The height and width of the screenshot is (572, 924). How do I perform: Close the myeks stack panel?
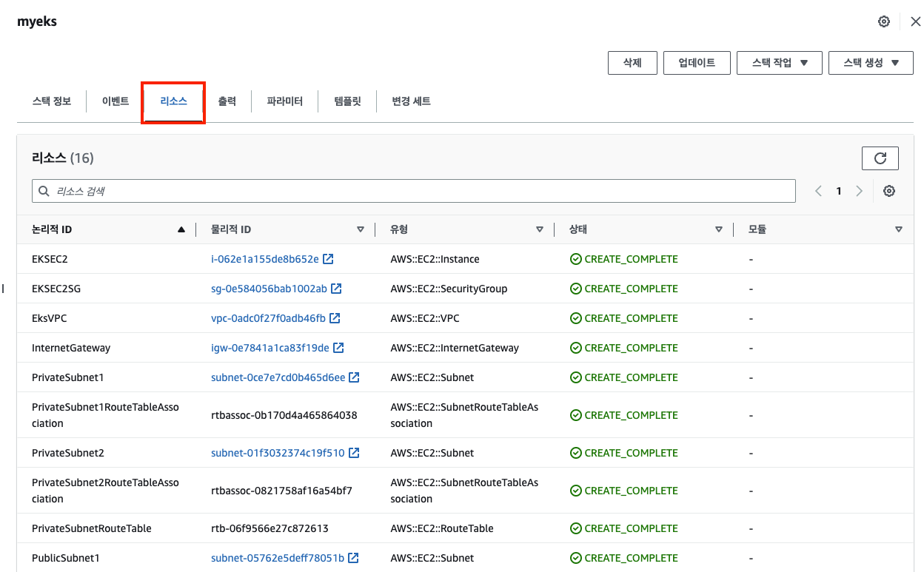(x=915, y=21)
